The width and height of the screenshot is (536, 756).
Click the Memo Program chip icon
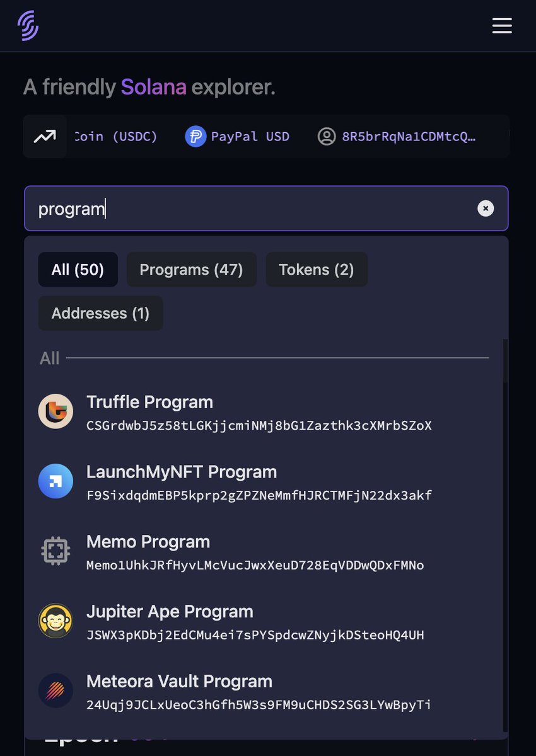pyautogui.click(x=55, y=552)
